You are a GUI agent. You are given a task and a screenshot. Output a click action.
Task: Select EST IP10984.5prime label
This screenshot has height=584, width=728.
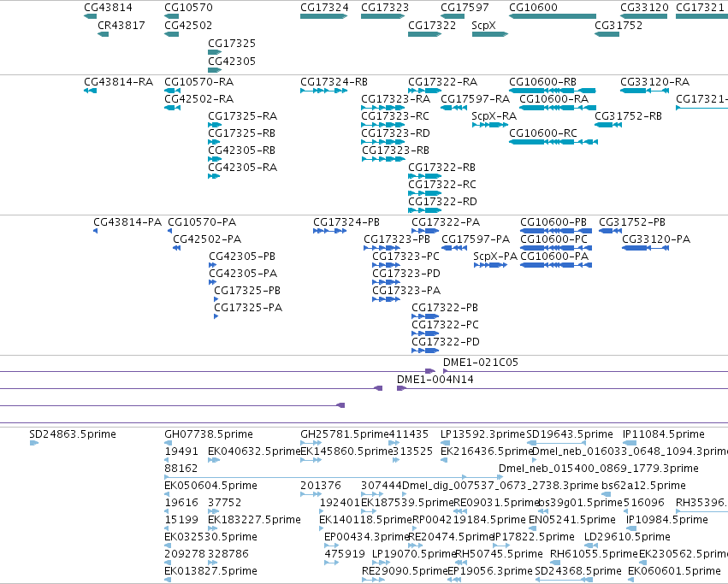coord(667,520)
